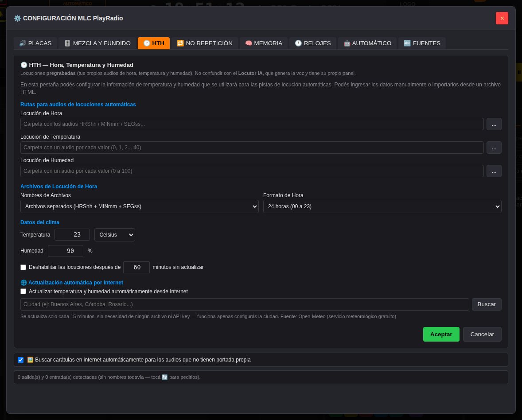This screenshot has width=522, height=420.
Task: Click the Locución de Hora folder path field
Action: (x=252, y=124)
